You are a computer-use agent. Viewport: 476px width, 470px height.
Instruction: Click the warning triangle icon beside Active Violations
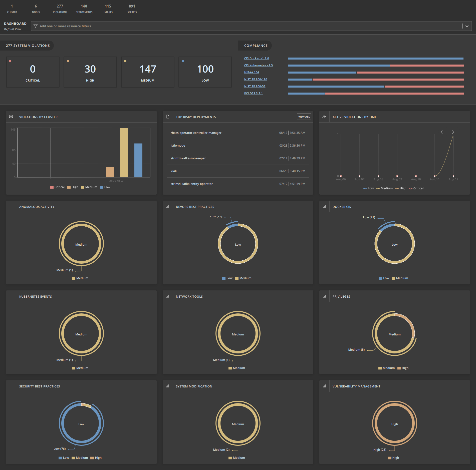[x=324, y=117]
